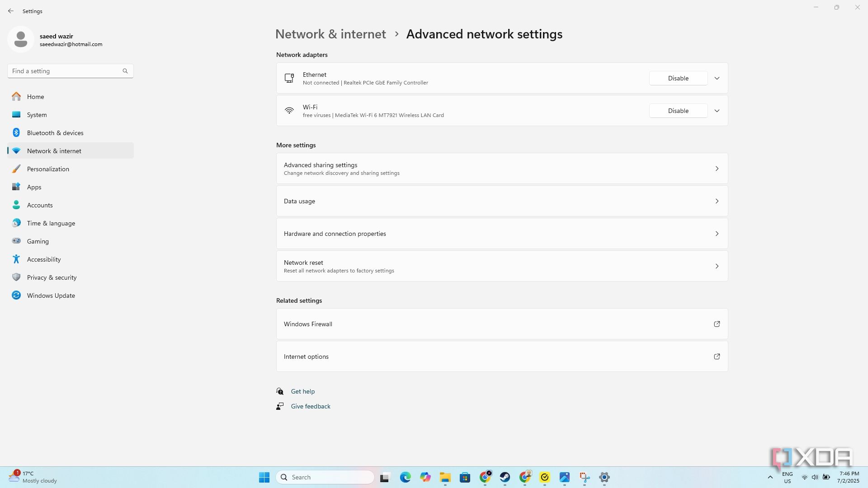The image size is (868, 488).
Task: Open Windows Firewall external link
Action: (x=502, y=324)
